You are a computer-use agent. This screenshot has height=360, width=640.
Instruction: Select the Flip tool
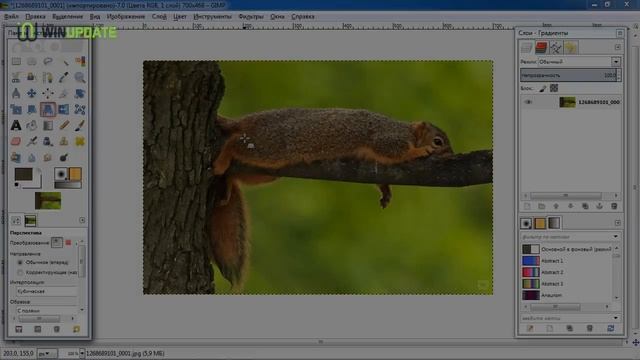[64, 109]
